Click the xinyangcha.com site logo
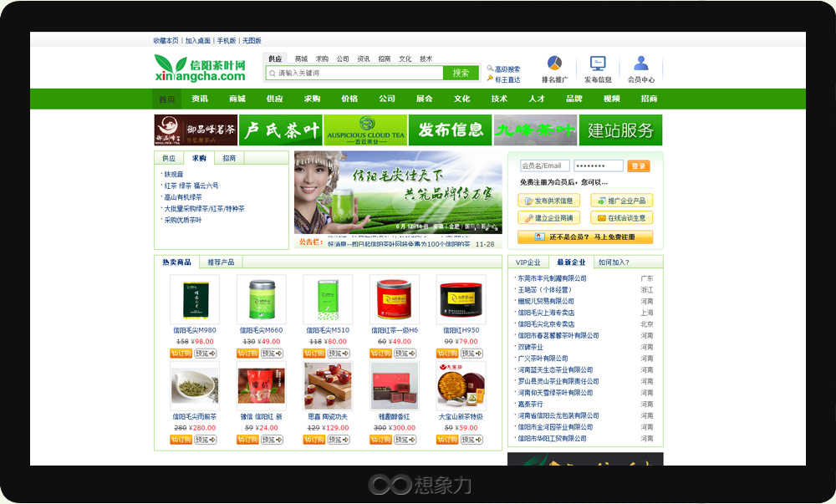 201,69
